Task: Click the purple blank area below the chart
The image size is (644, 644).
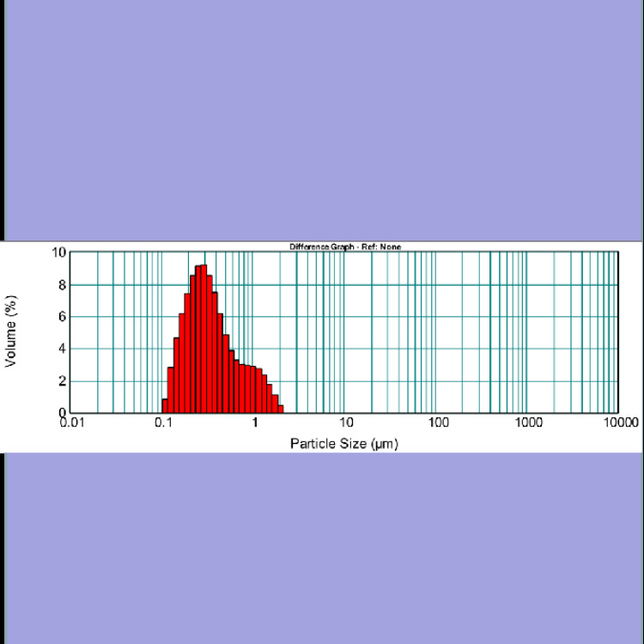Action: click(x=322, y=550)
